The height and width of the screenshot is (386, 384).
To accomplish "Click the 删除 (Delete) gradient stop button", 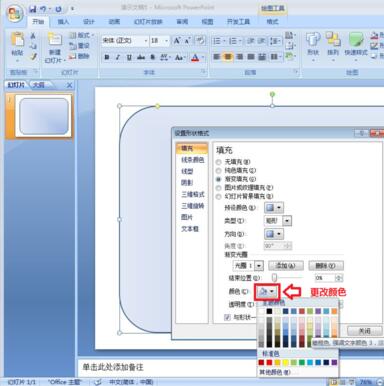I will tap(326, 266).
